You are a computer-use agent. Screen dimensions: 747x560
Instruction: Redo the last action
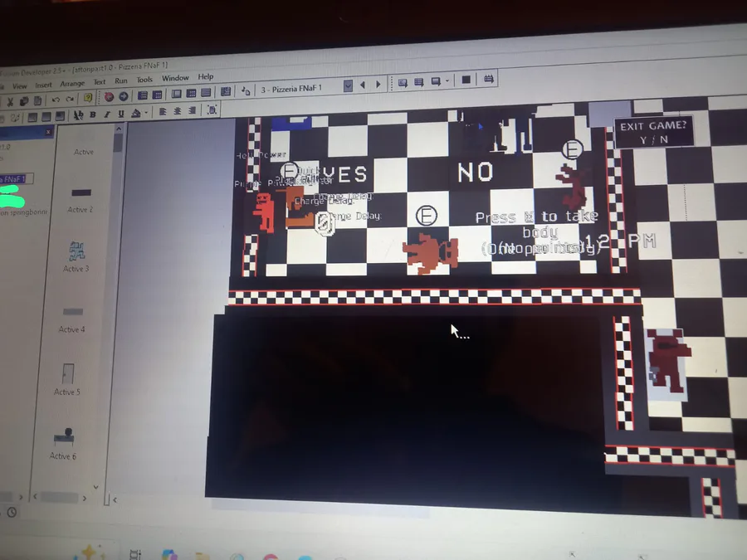click(x=70, y=99)
